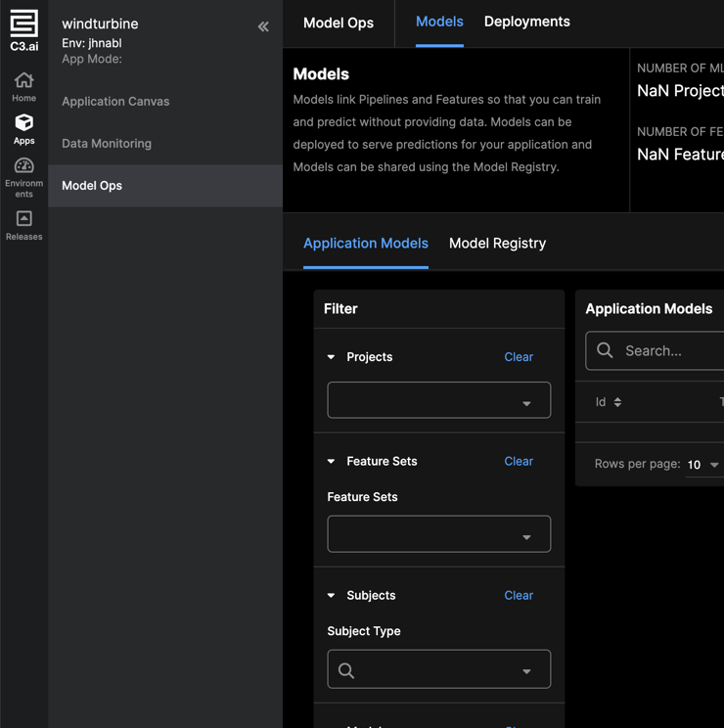Open the Feature Sets dropdown
Image resolution: width=724 pixels, height=728 pixels.
coord(438,534)
